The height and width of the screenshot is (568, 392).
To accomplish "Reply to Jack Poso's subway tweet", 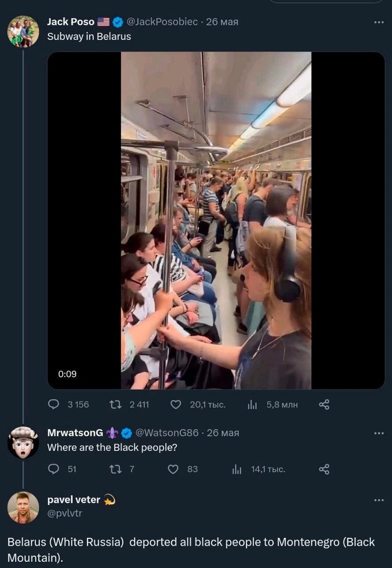I will coord(54,404).
